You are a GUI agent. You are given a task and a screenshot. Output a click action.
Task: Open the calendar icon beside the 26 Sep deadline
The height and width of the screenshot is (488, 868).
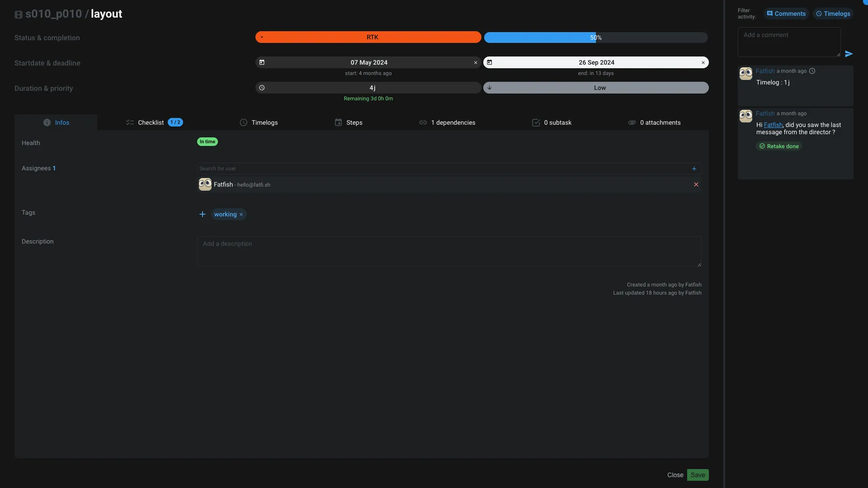tap(490, 62)
